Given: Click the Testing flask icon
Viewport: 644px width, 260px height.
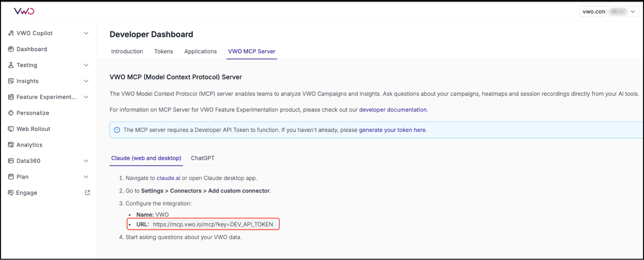Looking at the screenshot, I should [x=11, y=65].
